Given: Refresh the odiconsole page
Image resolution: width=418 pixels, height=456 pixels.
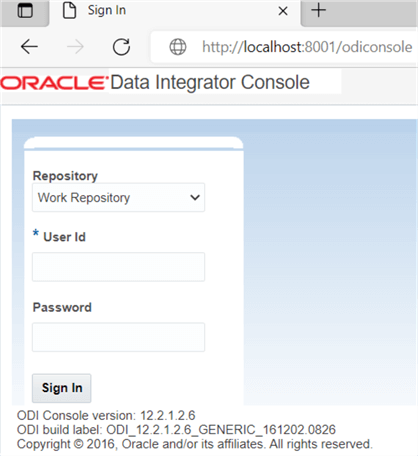Looking at the screenshot, I should (121, 47).
